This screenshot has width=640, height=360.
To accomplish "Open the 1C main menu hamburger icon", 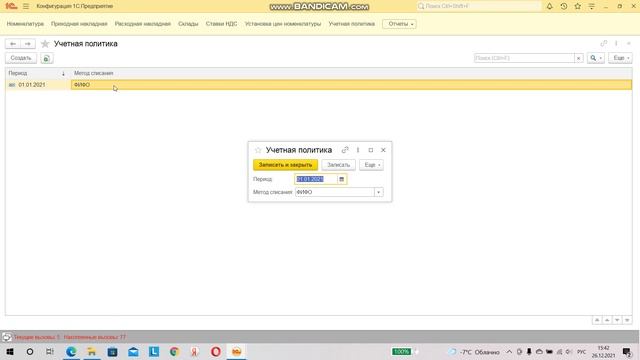I will point(26,6).
